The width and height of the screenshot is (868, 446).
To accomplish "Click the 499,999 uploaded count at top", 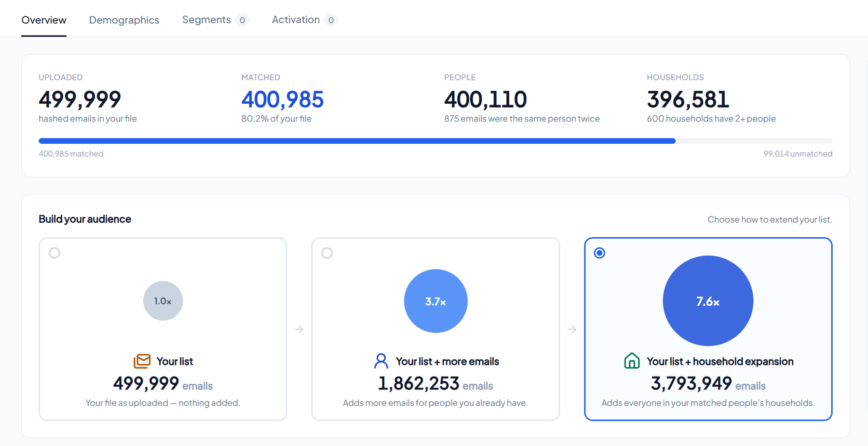I will click(x=80, y=99).
